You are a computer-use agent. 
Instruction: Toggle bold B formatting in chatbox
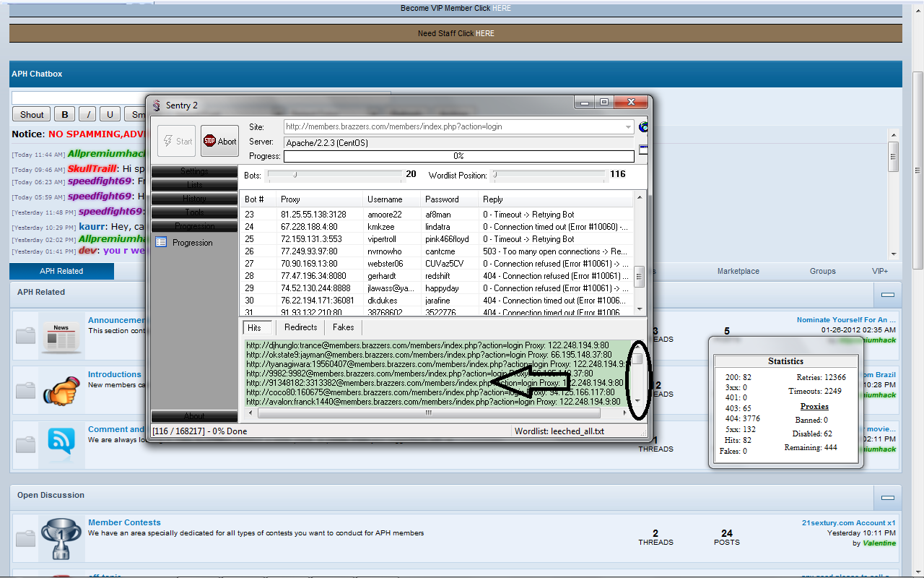[65, 114]
